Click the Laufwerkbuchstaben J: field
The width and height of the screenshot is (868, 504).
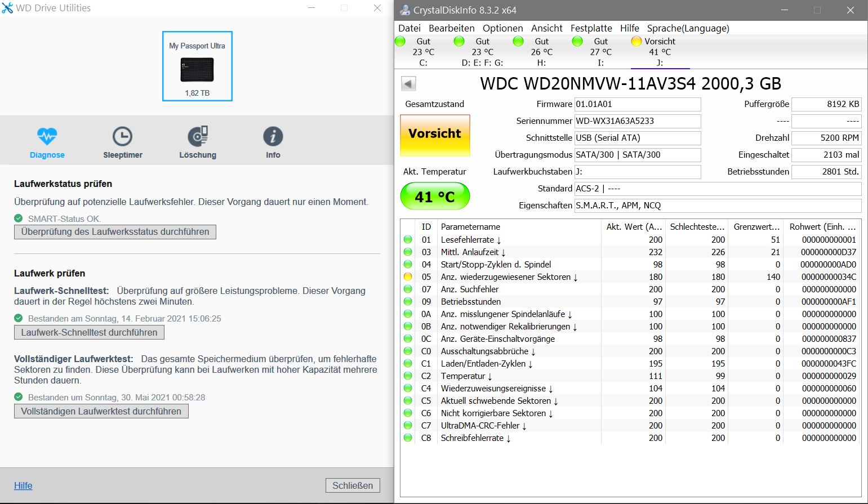tap(638, 172)
